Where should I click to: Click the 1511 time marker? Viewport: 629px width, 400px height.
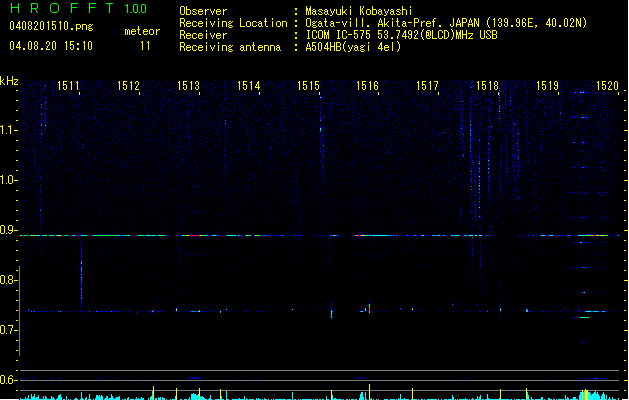pyautogui.click(x=68, y=86)
